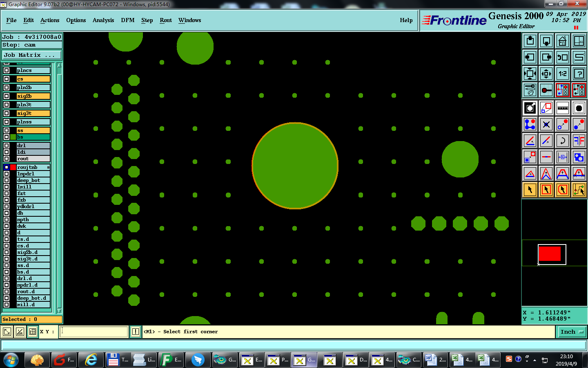Toggle the drl layer checkbox

coord(7,146)
